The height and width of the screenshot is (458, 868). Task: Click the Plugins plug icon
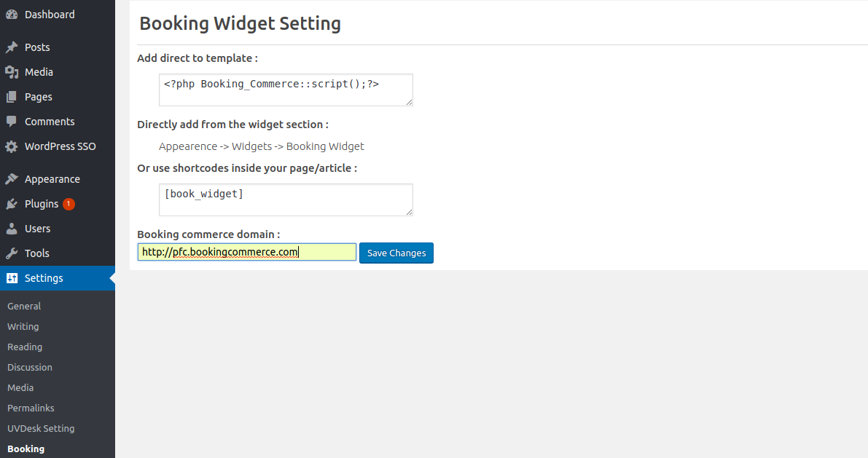coord(12,204)
